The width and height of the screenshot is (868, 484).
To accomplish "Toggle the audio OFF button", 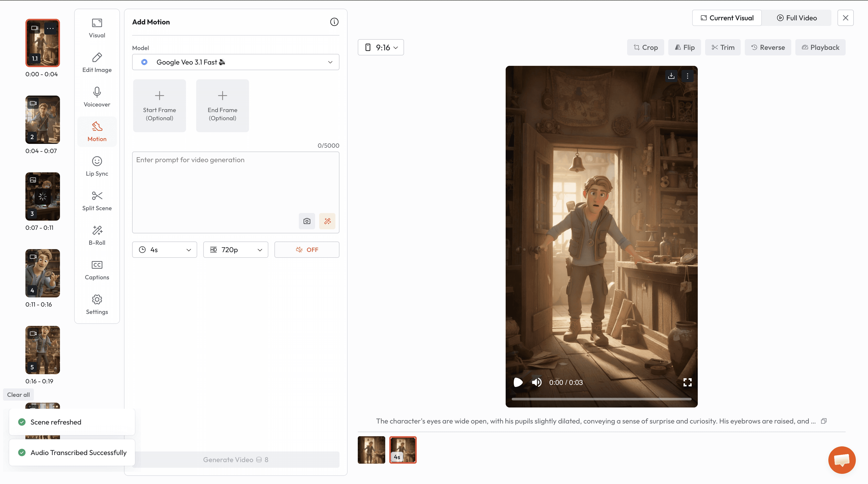I will [x=307, y=250].
